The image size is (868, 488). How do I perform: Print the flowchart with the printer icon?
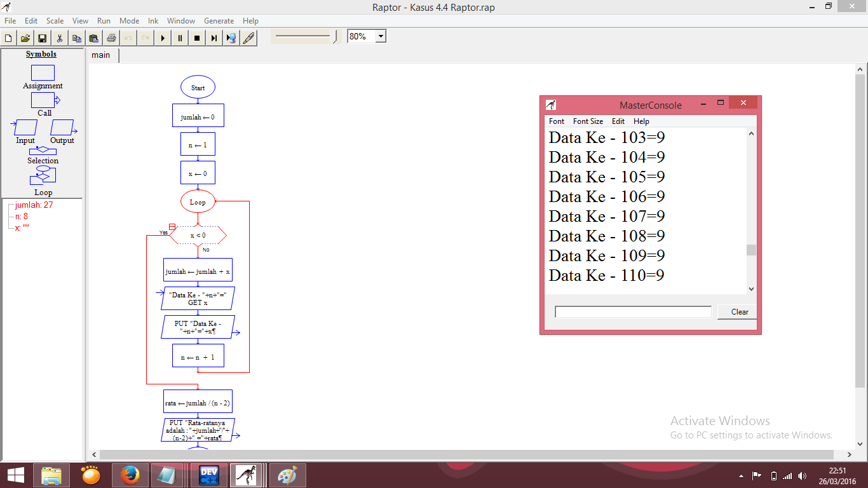pos(111,38)
